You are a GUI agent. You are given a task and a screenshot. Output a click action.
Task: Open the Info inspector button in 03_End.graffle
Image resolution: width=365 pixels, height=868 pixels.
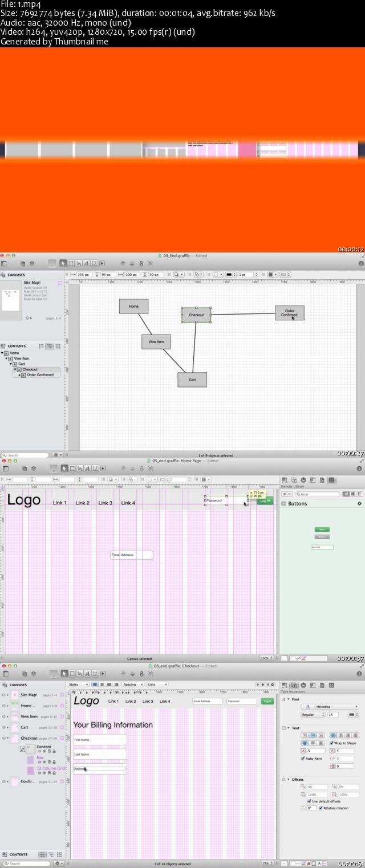[361, 263]
